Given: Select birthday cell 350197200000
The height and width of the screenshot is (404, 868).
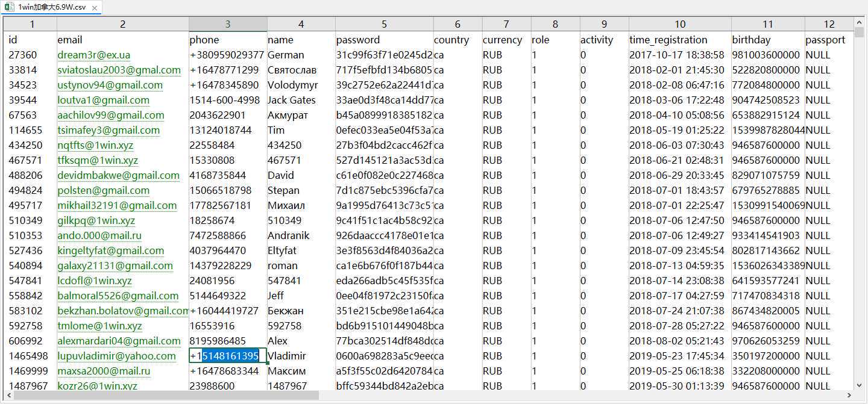Looking at the screenshot, I should [x=768, y=356].
